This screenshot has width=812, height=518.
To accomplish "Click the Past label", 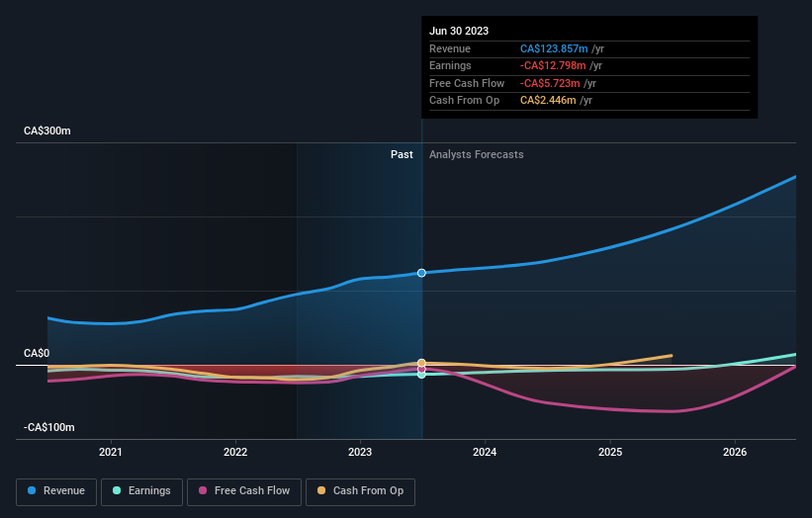I will (x=402, y=154).
